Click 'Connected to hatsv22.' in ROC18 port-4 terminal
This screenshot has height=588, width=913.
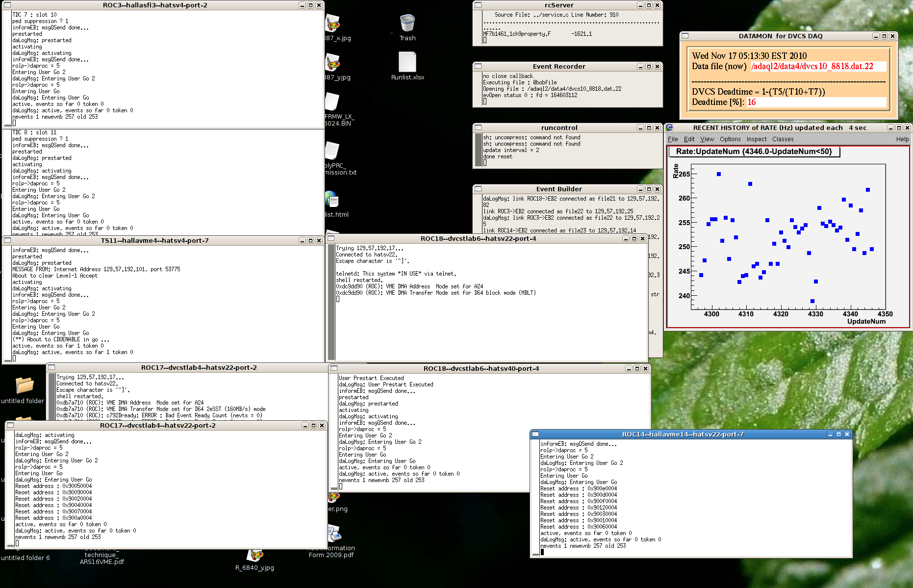pyautogui.click(x=366, y=255)
